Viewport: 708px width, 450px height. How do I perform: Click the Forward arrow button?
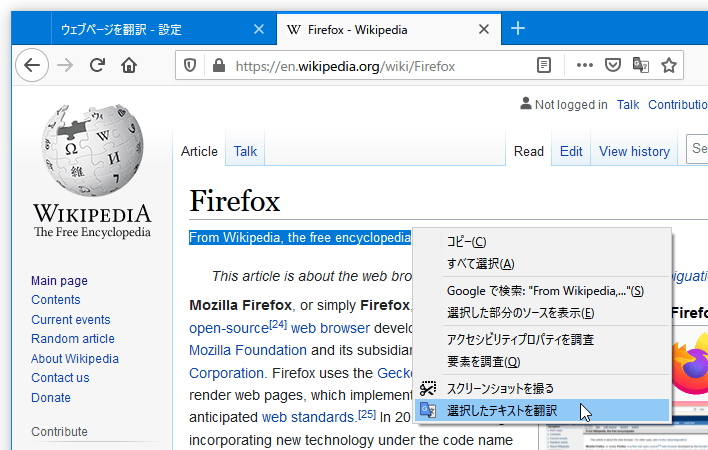65,65
